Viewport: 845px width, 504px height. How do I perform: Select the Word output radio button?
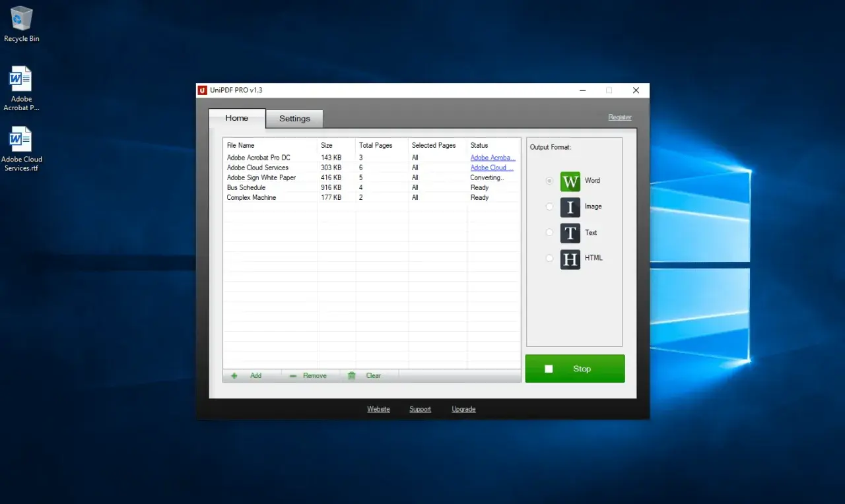pos(549,181)
